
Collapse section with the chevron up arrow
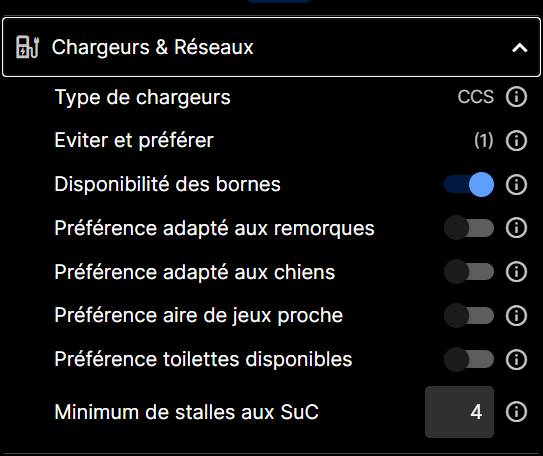[520, 47]
